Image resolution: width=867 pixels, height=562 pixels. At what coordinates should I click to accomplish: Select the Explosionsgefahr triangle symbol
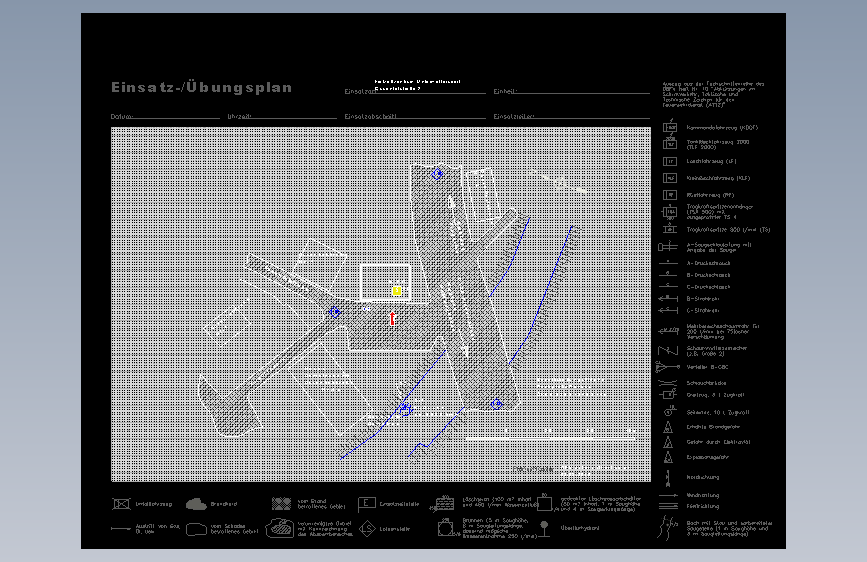668,457
